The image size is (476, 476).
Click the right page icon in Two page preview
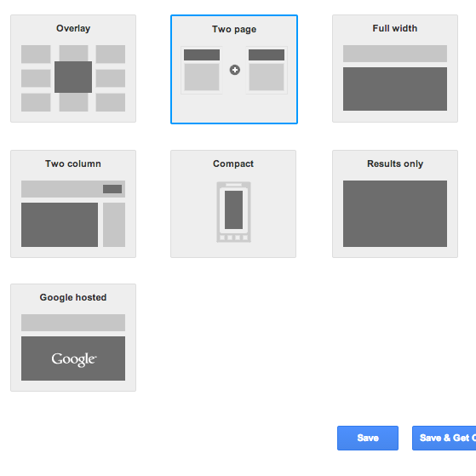click(267, 70)
